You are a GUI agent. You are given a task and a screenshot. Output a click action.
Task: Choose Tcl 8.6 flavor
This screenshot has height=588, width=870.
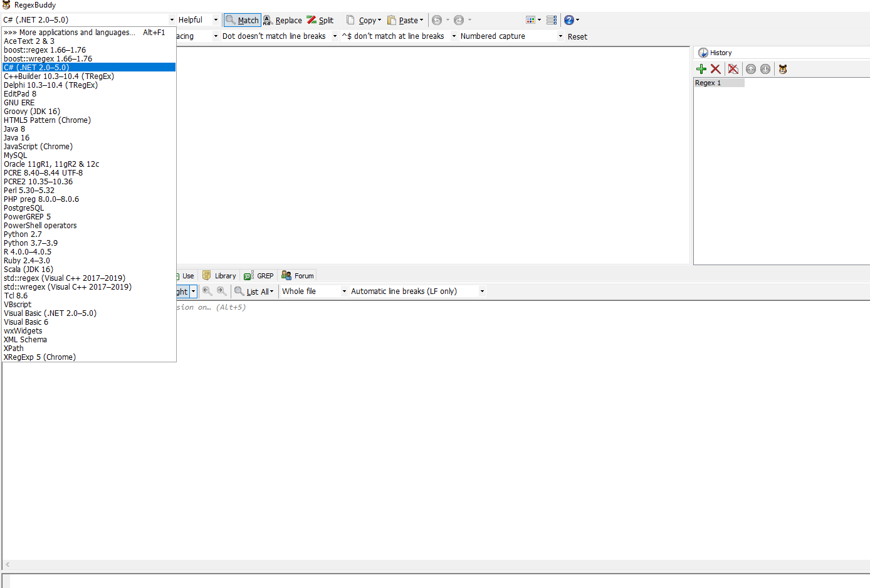click(89, 296)
